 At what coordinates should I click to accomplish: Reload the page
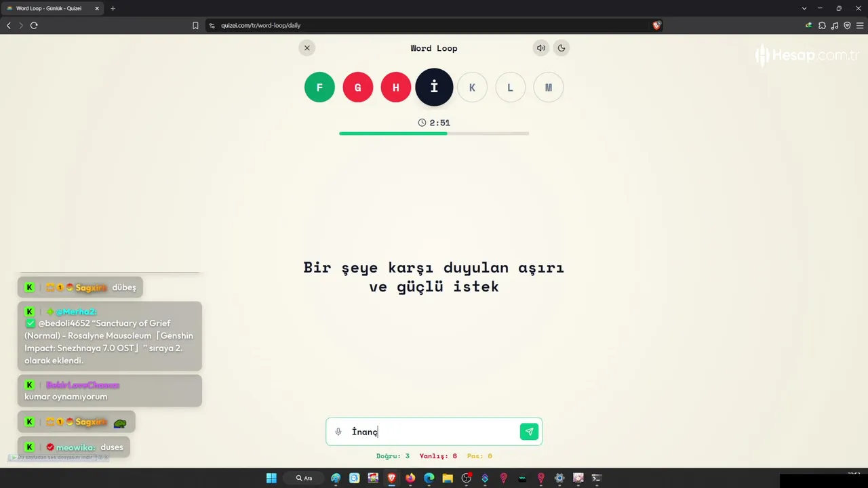[x=34, y=25]
